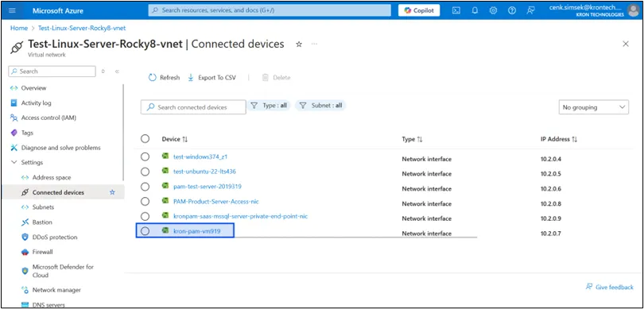This screenshot has height=309, width=644.
Task: Sort by the IP Address column
Action: pyautogui.click(x=559, y=139)
